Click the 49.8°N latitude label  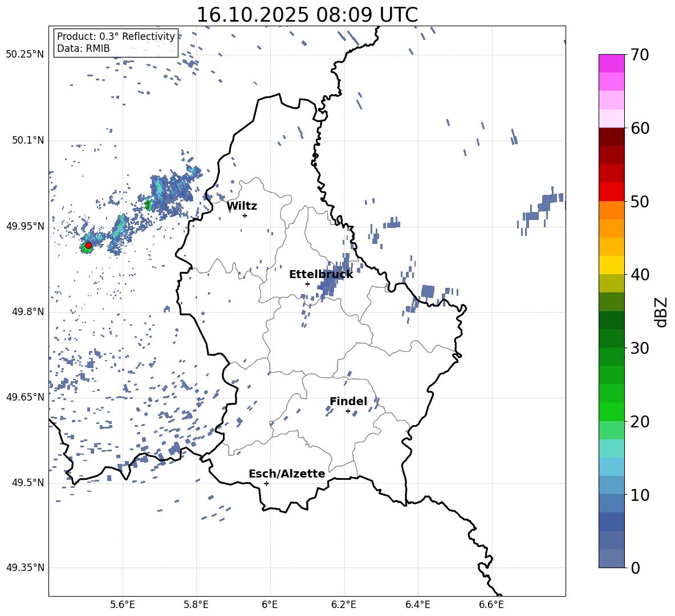click(x=28, y=312)
